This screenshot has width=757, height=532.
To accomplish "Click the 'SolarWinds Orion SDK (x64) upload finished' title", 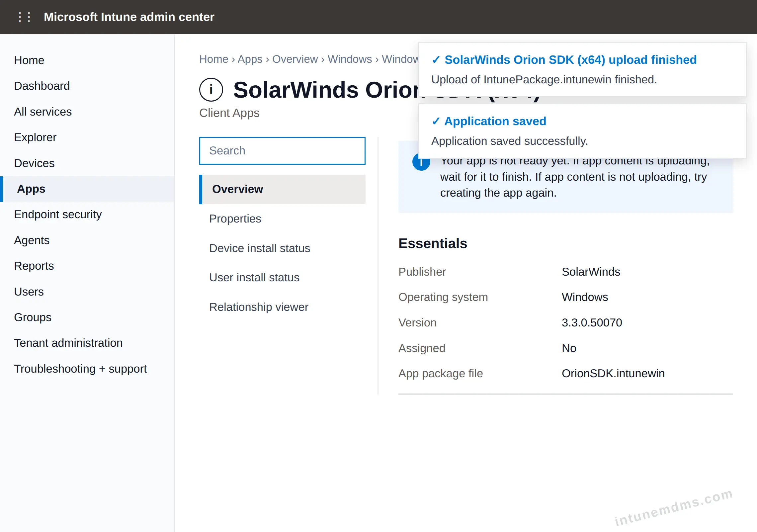I will (x=570, y=60).
